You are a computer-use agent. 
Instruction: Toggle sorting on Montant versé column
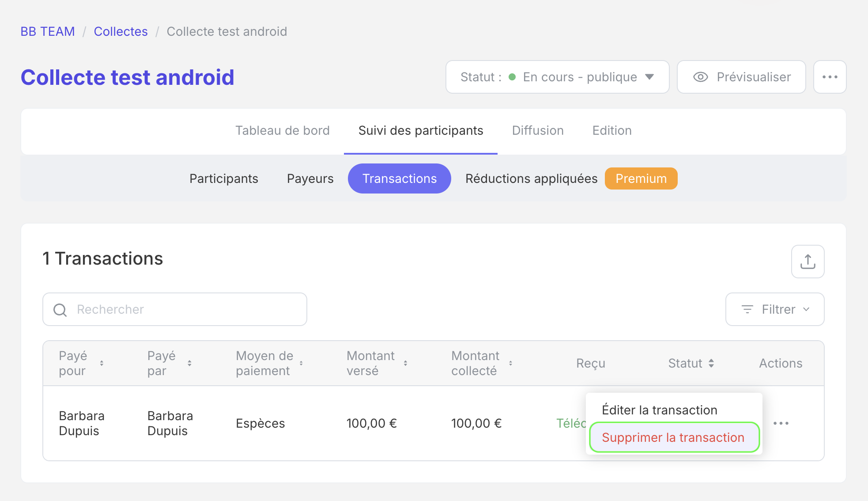click(405, 363)
